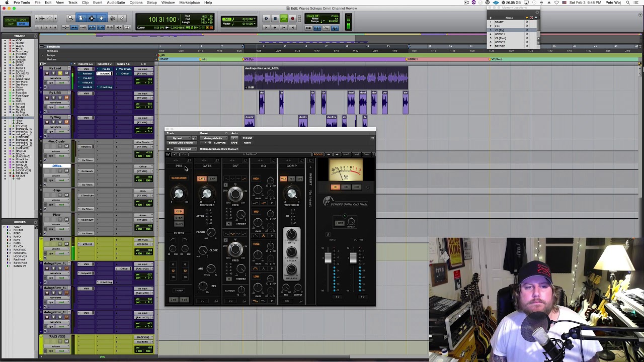Viewport: 644px width, 362px height.
Task: Click the Fast Forward transport button
Action: (x=284, y=28)
